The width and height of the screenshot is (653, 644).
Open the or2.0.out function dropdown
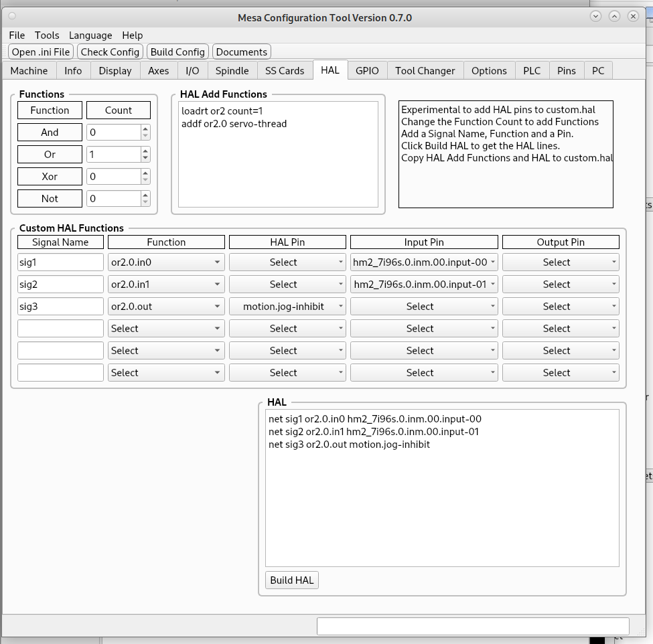coord(166,307)
